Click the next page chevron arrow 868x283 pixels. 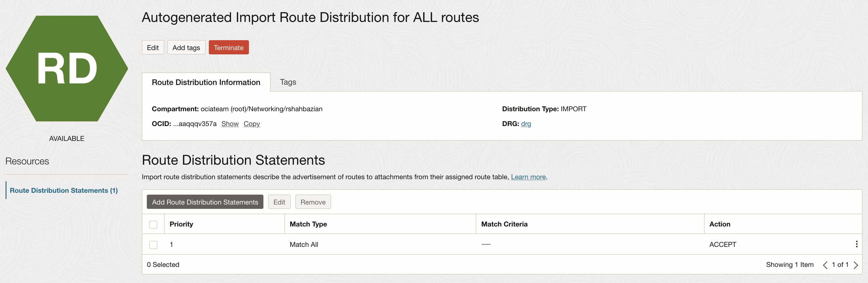pos(857,264)
